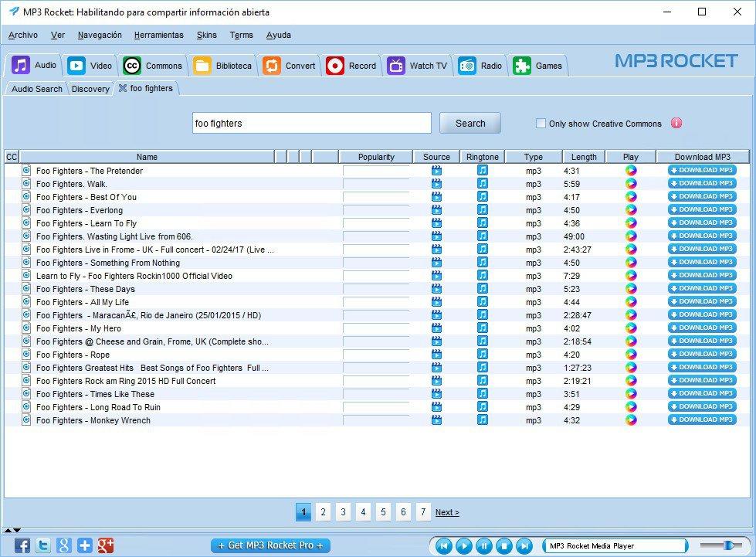The image size is (756, 557).
Task: Switch to Discovery sub-tab
Action: pos(90,89)
